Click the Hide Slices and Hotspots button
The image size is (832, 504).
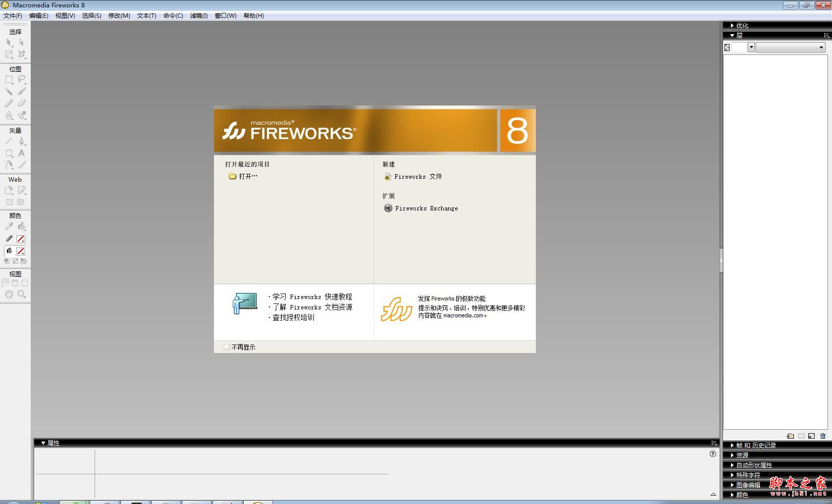[9, 202]
